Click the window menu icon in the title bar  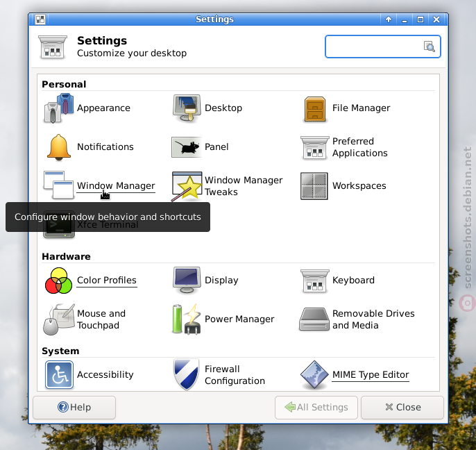point(40,19)
